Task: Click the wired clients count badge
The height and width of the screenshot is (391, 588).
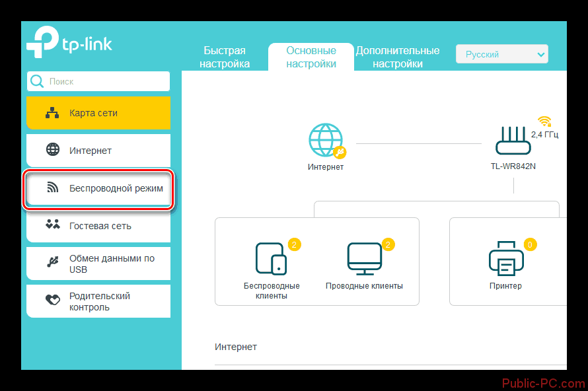Action: pos(388,244)
